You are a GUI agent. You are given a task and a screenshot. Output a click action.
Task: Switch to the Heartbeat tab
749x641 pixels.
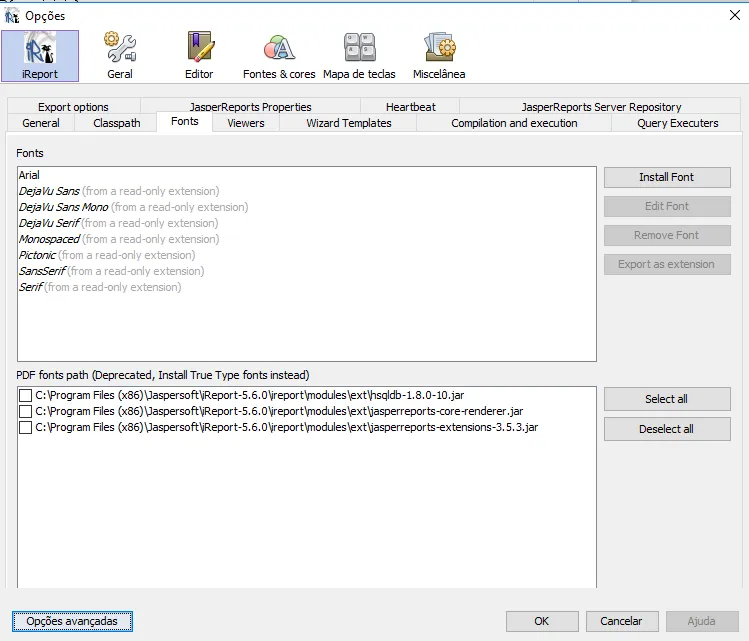click(410, 107)
